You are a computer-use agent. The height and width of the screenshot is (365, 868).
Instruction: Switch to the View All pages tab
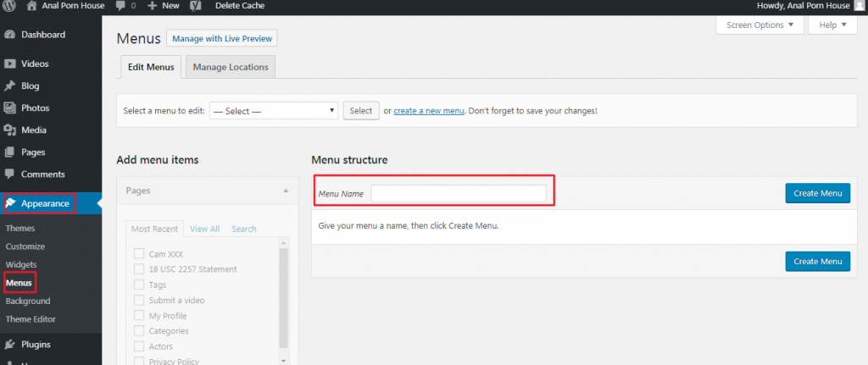[x=204, y=229]
